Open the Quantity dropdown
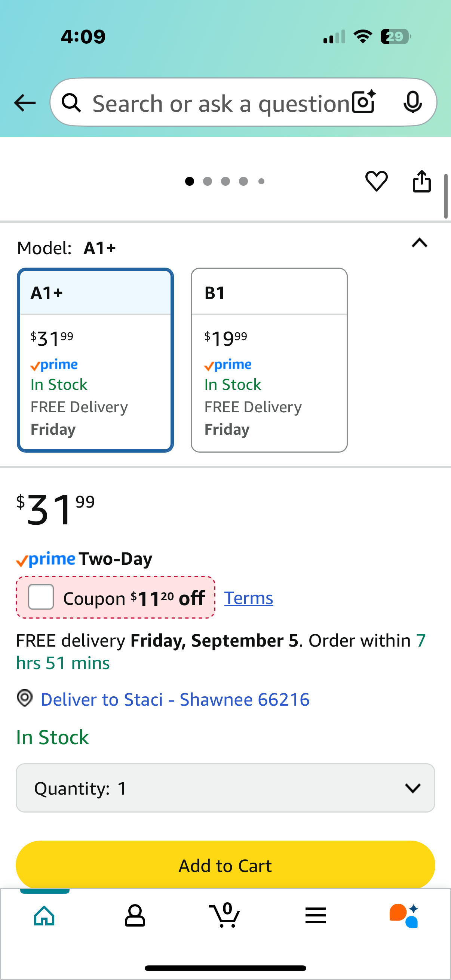 [x=225, y=788]
